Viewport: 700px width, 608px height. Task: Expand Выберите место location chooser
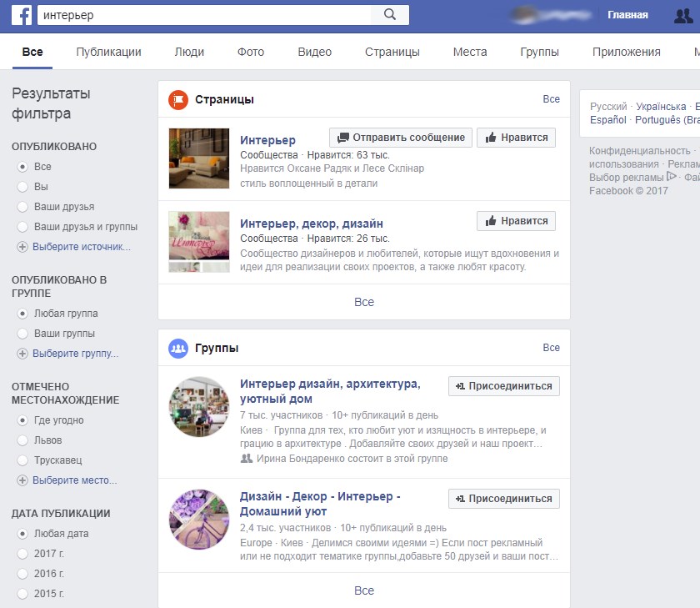[74, 480]
